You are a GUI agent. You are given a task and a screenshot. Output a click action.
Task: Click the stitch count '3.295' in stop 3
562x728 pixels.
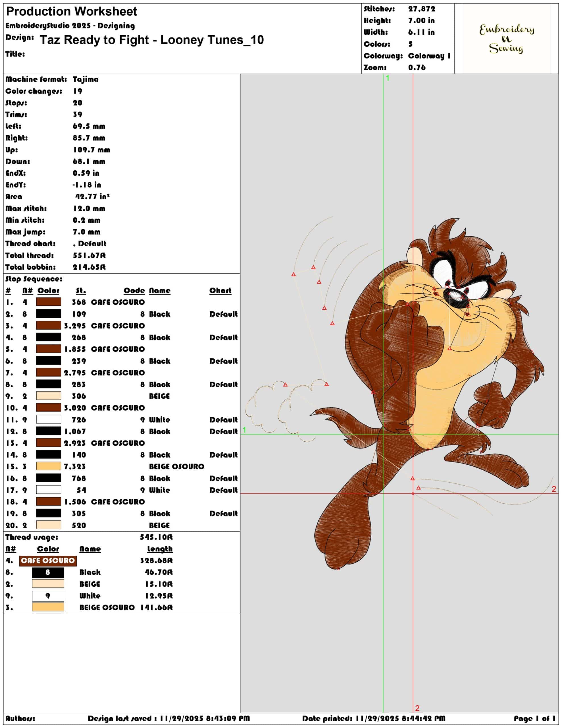pyautogui.click(x=75, y=326)
